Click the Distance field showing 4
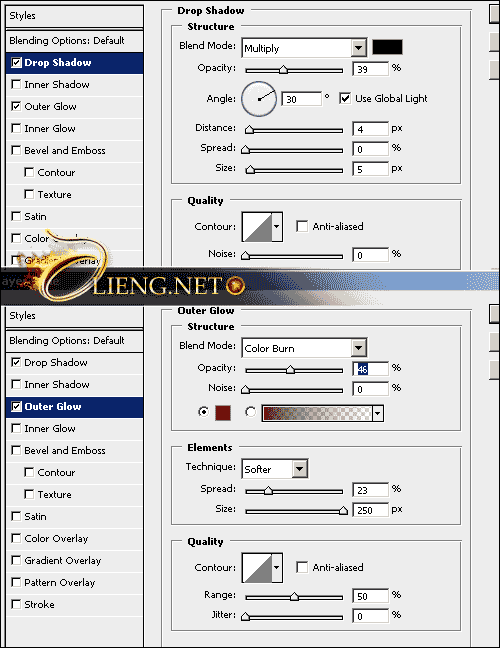 pyautogui.click(x=371, y=129)
